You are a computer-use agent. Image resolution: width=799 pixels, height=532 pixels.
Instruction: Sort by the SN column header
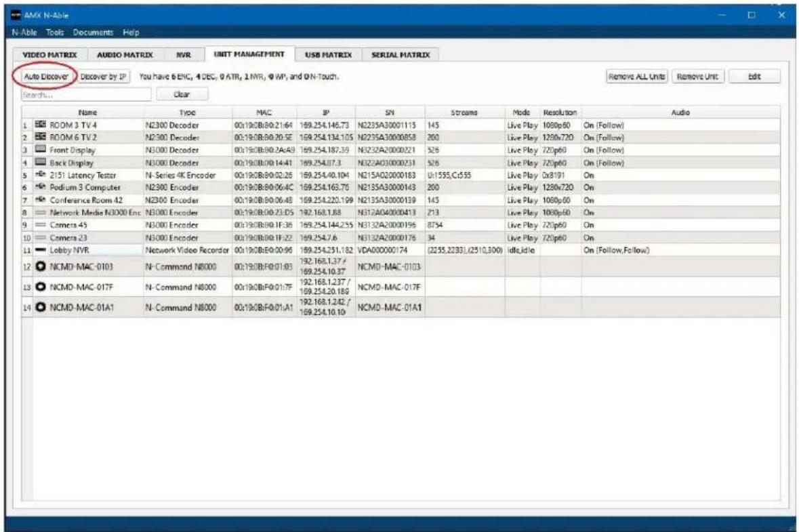click(x=390, y=112)
